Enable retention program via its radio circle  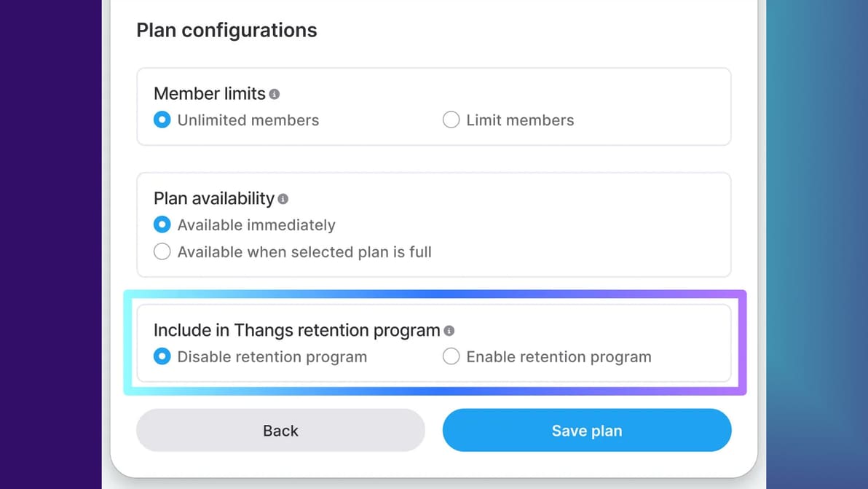point(451,357)
